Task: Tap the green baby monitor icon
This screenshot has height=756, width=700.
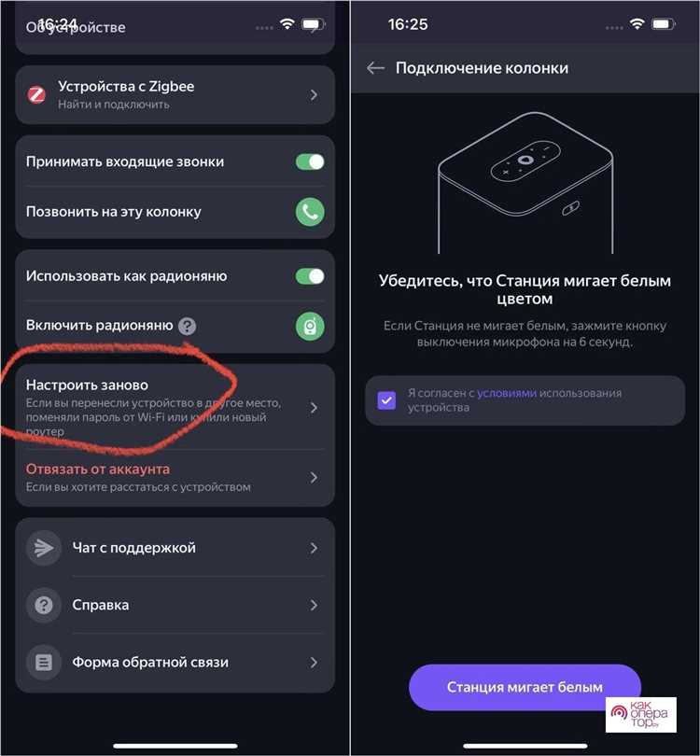Action: coord(310,326)
